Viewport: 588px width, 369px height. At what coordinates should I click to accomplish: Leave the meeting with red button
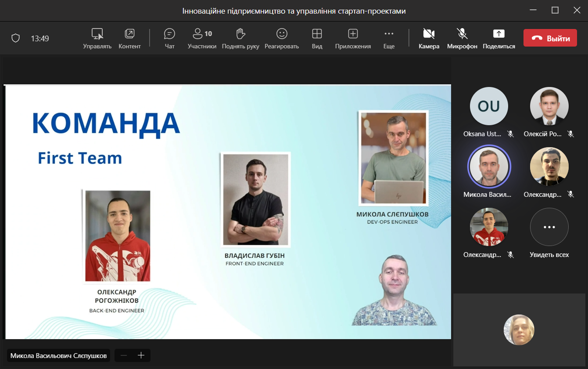pyautogui.click(x=550, y=38)
